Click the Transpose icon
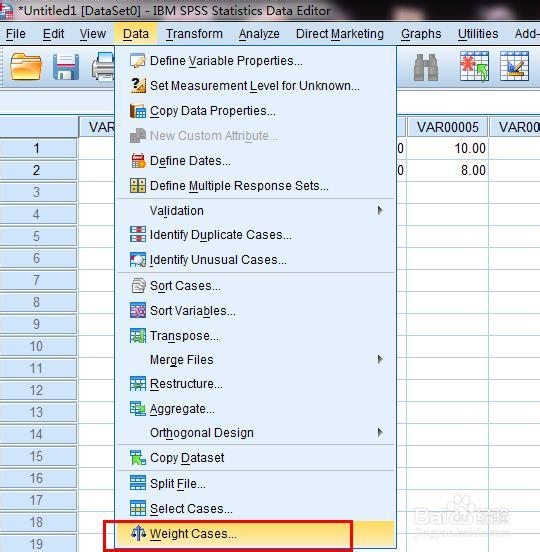Viewport: 540px width, 552px height. point(138,335)
